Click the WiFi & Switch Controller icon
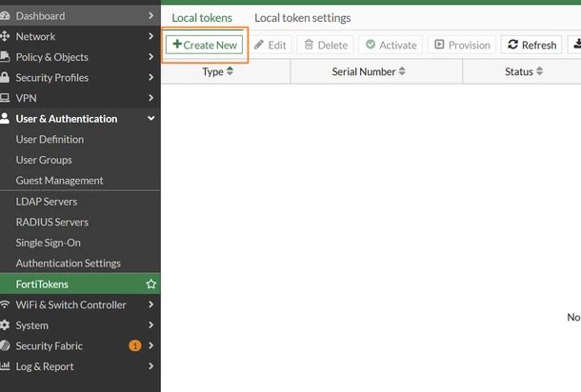581x392 pixels. point(5,304)
